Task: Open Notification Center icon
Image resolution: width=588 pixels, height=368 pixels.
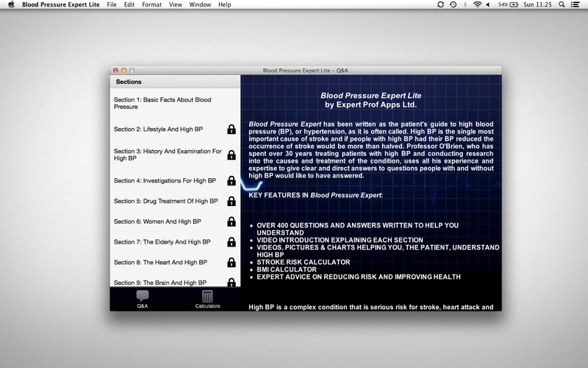Action: 576,4
